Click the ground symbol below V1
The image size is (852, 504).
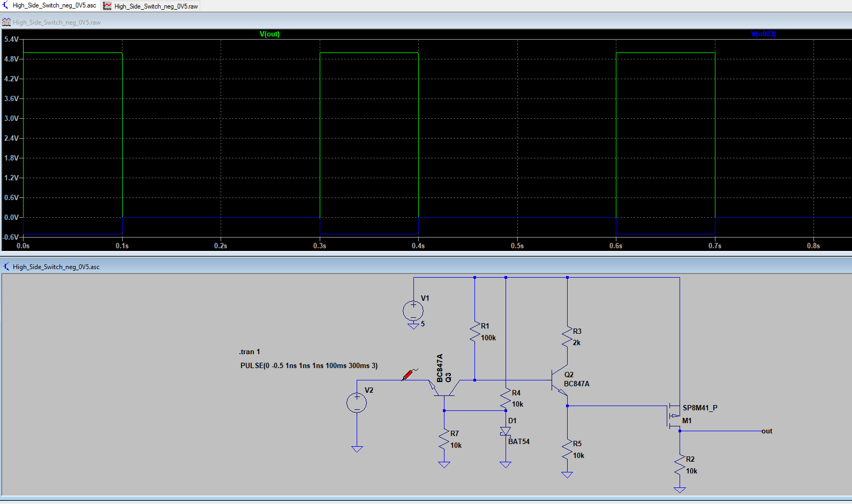pyautogui.click(x=413, y=325)
